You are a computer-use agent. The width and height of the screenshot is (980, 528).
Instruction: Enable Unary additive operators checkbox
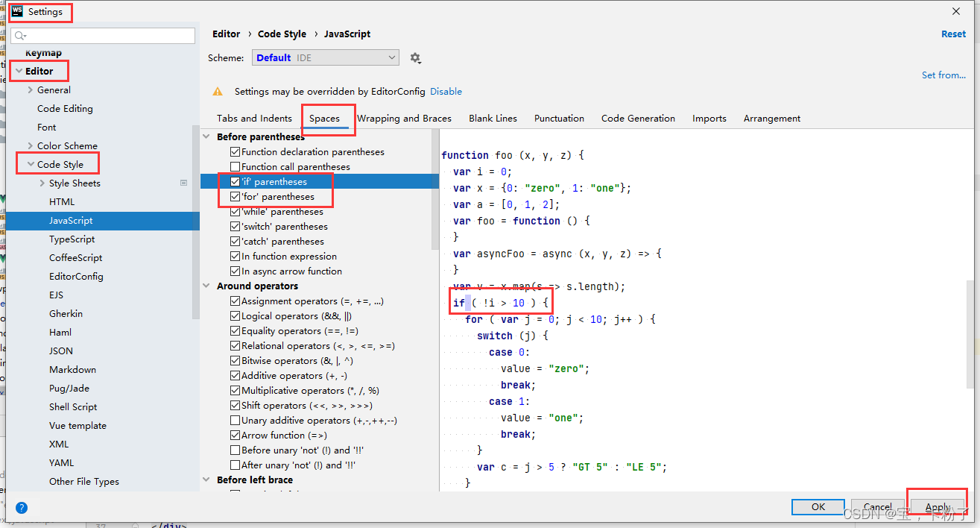tap(235, 421)
